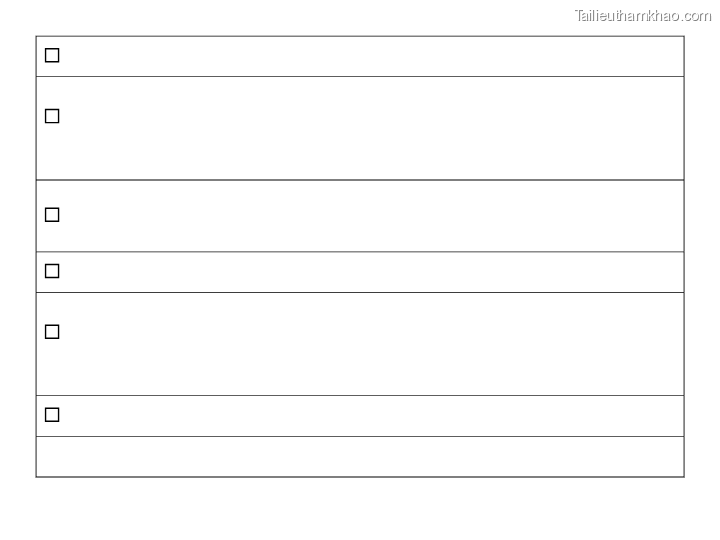
Task: Click the divider line above the bottom empty row
Action: click(x=360, y=436)
